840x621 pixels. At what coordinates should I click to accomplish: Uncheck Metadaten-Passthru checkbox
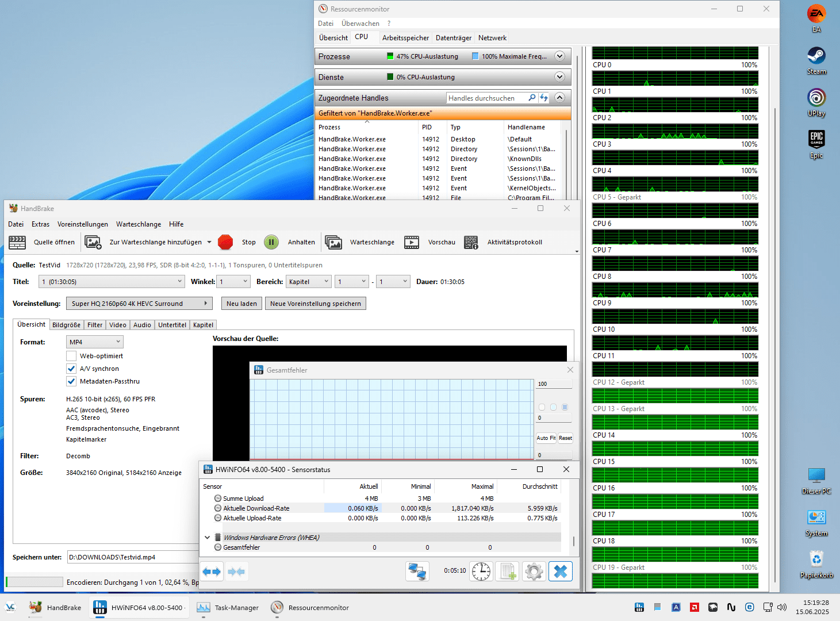(71, 381)
